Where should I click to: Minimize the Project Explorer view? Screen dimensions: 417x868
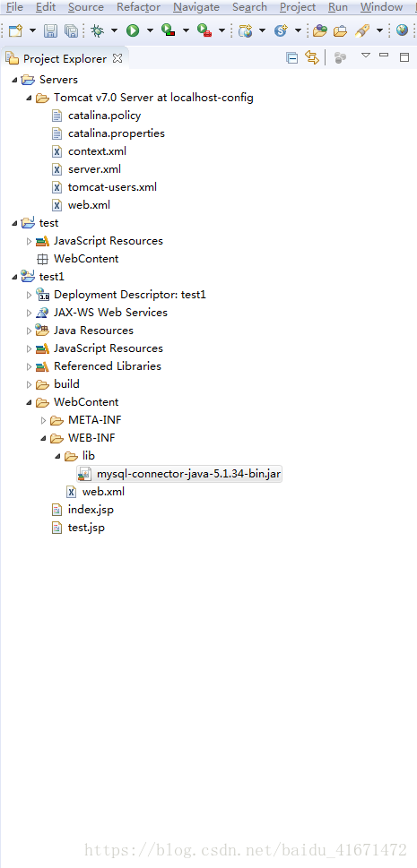pyautogui.click(x=384, y=55)
